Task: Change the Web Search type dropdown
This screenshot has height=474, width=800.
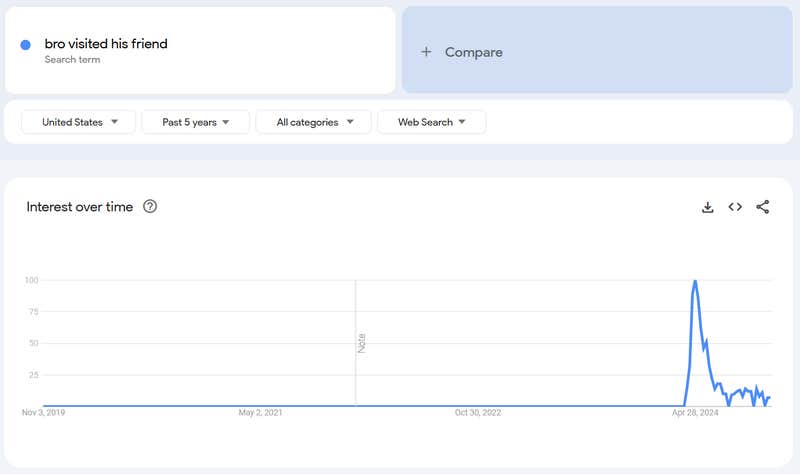Action: click(431, 122)
